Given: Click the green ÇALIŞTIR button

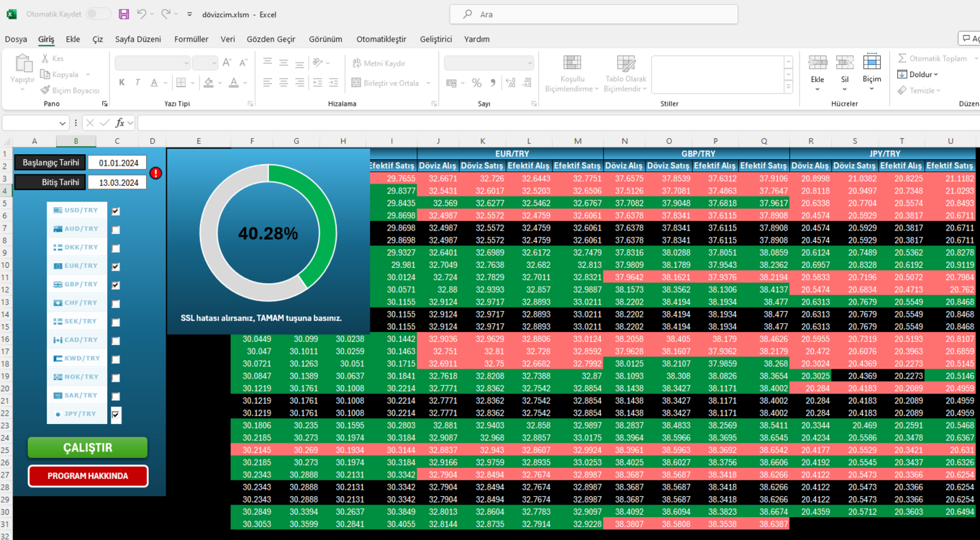Looking at the screenshot, I should (x=88, y=448).
